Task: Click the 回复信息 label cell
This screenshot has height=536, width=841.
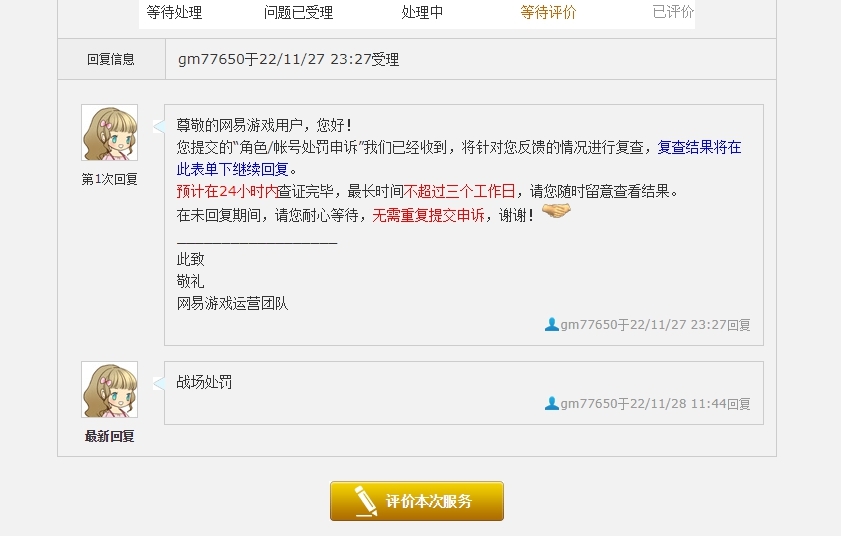Action: coord(111,59)
